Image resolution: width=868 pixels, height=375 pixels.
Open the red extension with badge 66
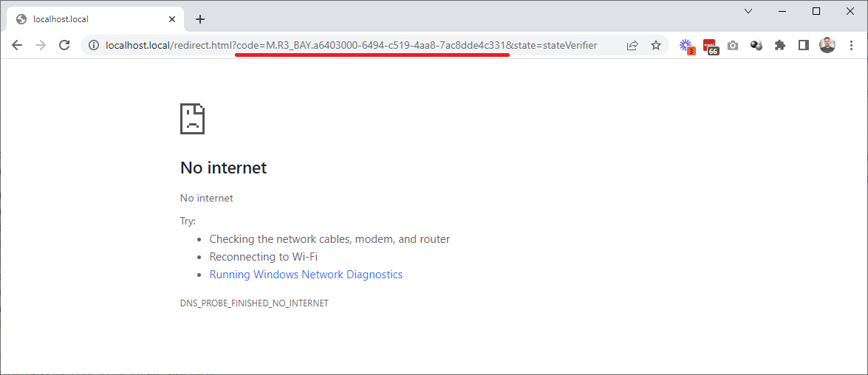pyautogui.click(x=710, y=46)
